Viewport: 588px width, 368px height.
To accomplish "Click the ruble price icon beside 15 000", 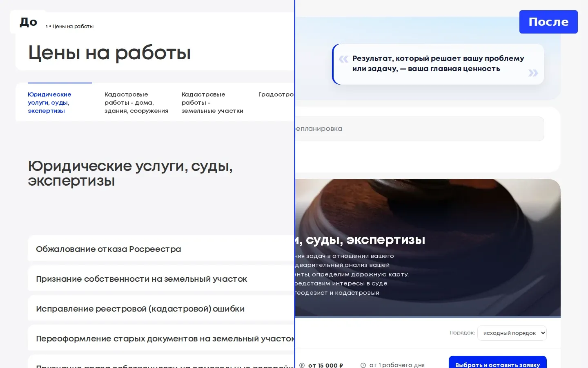I will pos(302,365).
